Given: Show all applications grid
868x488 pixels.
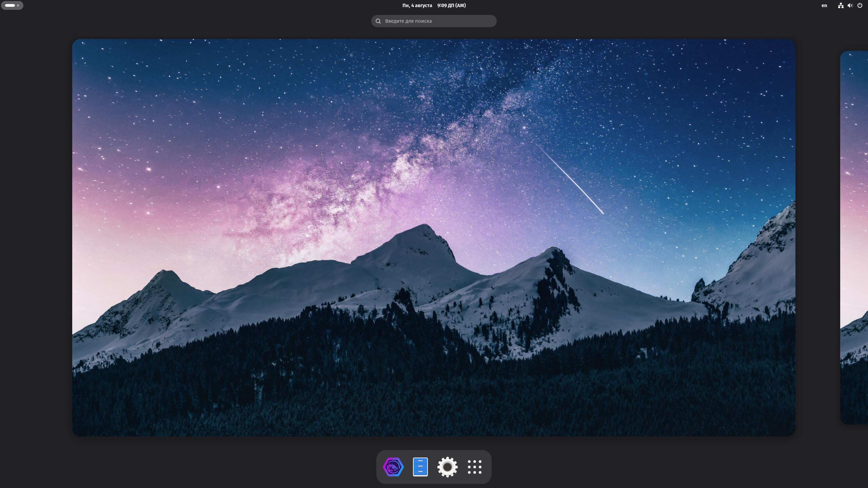Looking at the screenshot, I should point(475,467).
